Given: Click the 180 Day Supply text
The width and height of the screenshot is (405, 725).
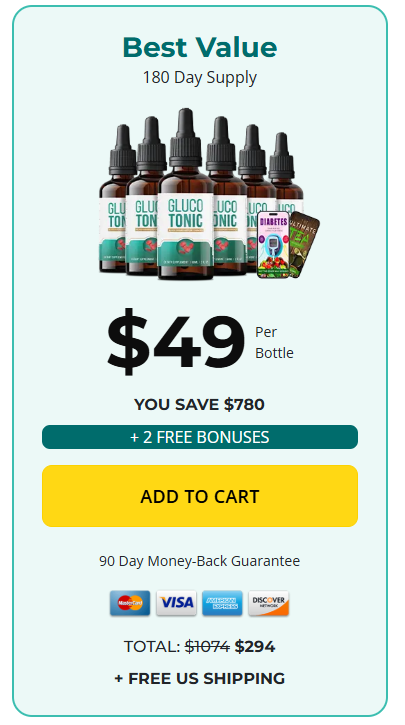Looking at the screenshot, I should coord(200,78).
